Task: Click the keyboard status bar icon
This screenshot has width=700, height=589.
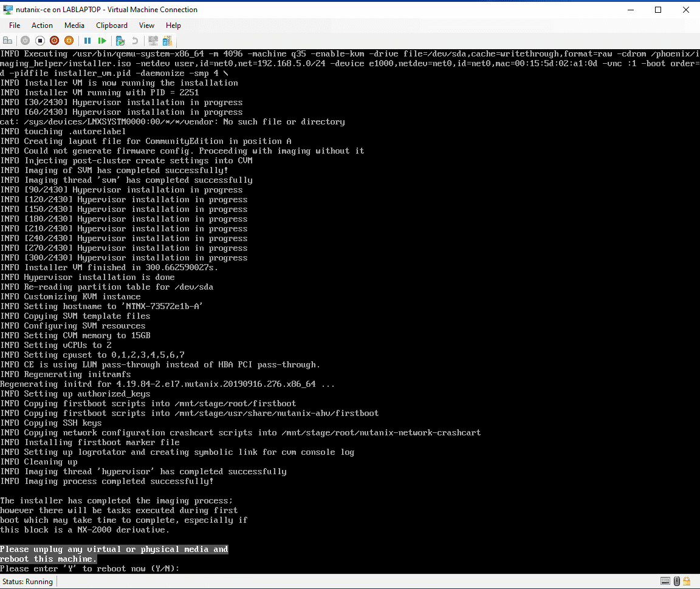Action: tap(666, 581)
